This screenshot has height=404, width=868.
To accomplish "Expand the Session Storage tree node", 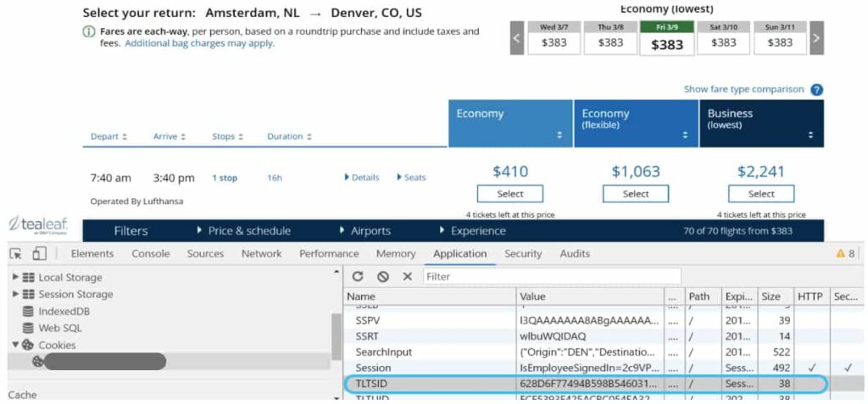I will pyautogui.click(x=15, y=294).
